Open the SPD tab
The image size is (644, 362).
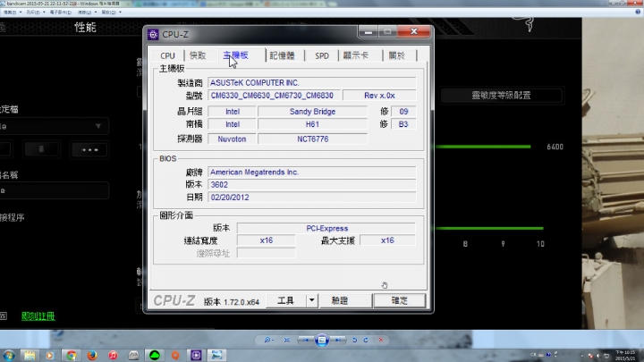coord(322,55)
